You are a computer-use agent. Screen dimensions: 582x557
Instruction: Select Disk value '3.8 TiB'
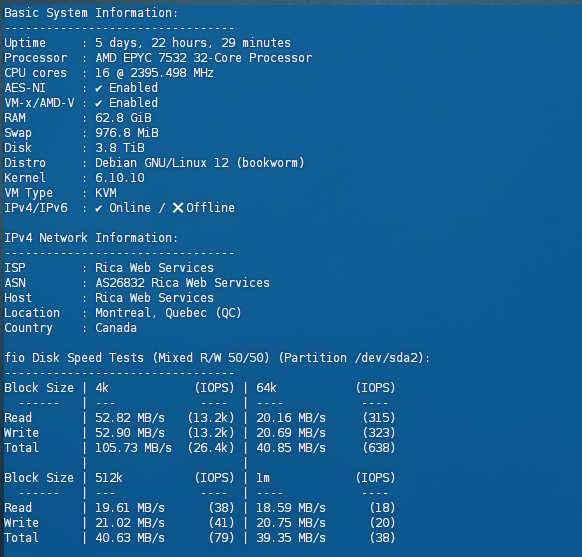pyautogui.click(x=120, y=148)
